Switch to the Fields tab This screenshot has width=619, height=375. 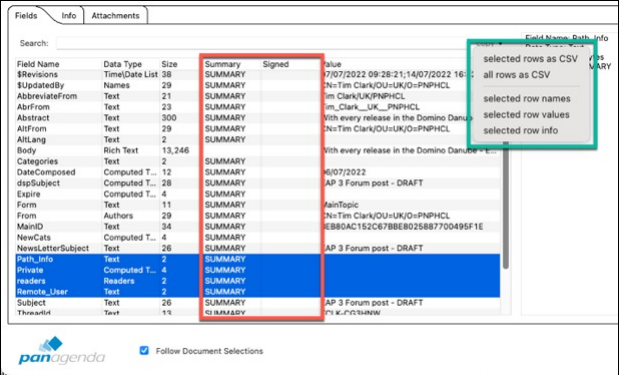click(26, 16)
